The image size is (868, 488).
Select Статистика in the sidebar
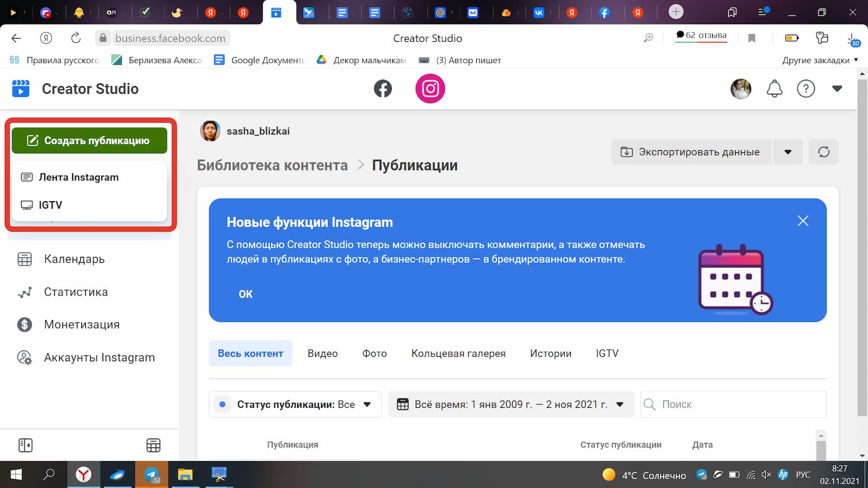[x=75, y=292]
